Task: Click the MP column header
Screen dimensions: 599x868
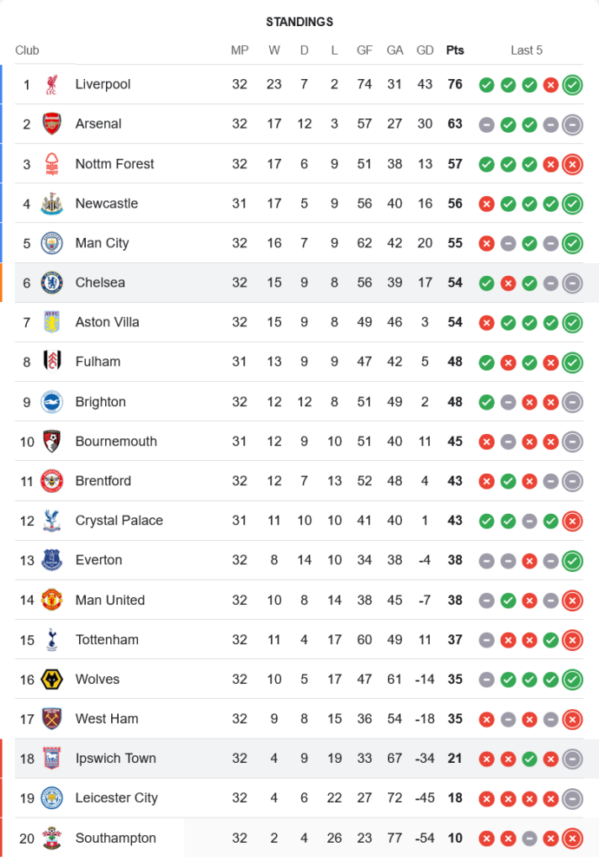Action: (x=240, y=50)
